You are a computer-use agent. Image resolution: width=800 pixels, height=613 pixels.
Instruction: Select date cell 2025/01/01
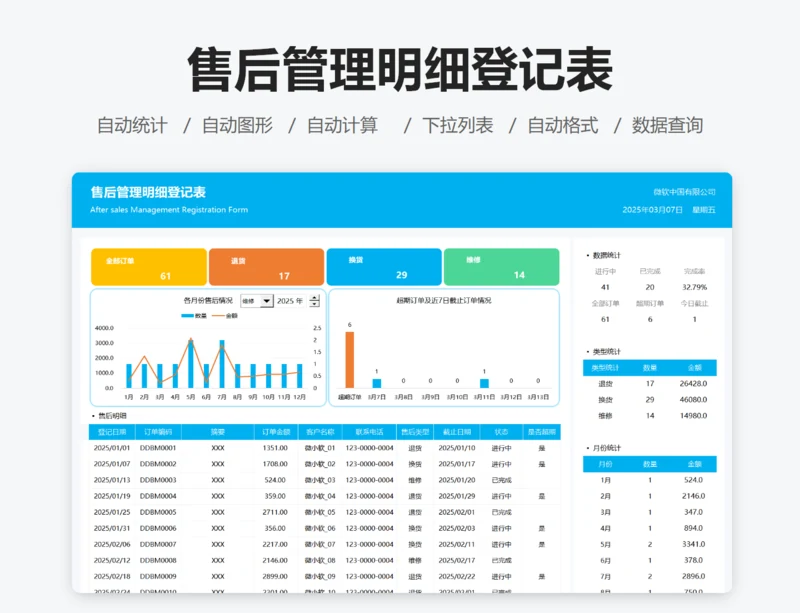click(112, 448)
